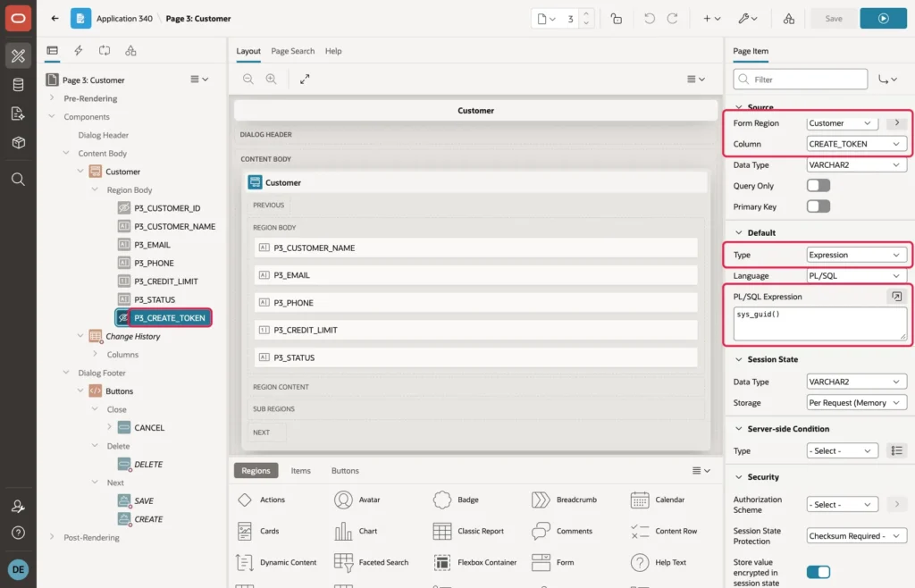Open Session State Protection dropdown
The width and height of the screenshot is (915, 588).
point(857,536)
